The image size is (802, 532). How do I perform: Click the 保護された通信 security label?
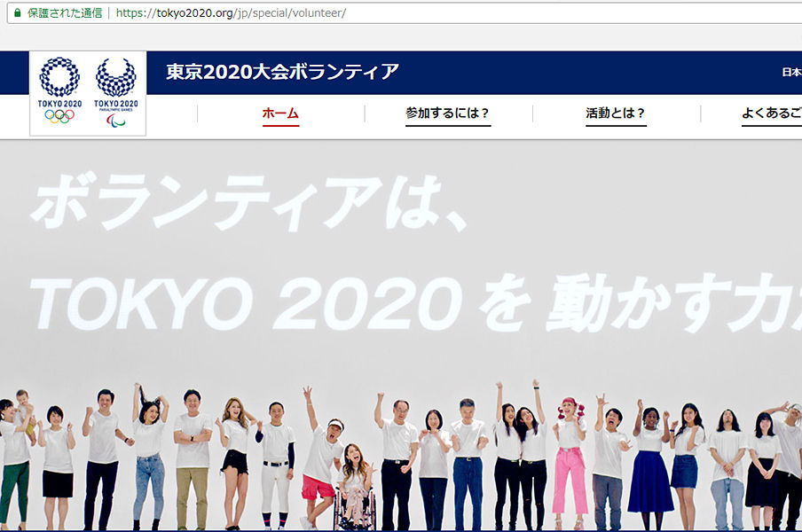click(65, 12)
